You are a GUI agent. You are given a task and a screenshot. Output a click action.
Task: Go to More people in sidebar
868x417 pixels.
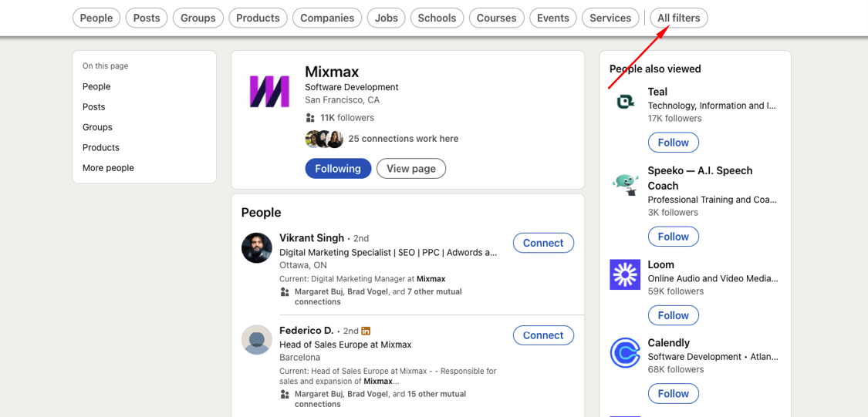coord(108,168)
